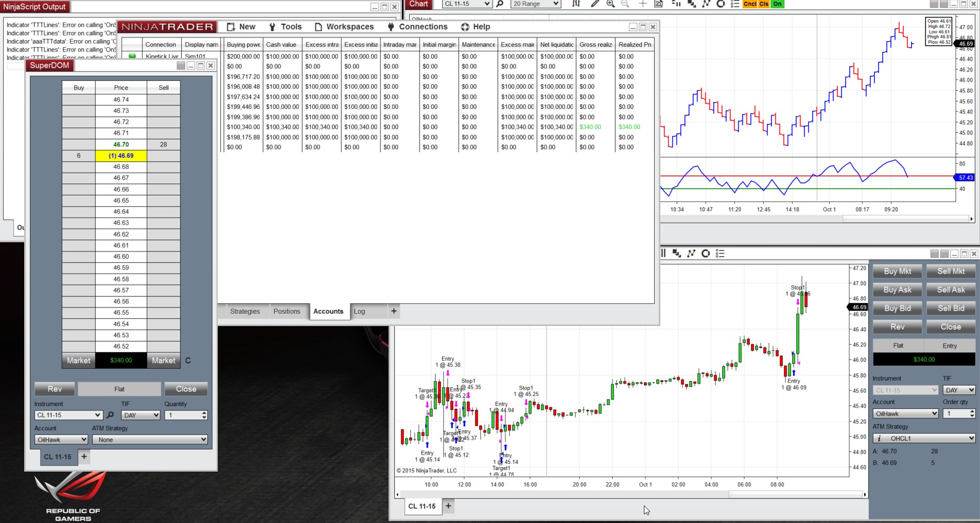Click the Rev button in SuperDOM
The height and width of the screenshot is (523, 980).
(55, 389)
